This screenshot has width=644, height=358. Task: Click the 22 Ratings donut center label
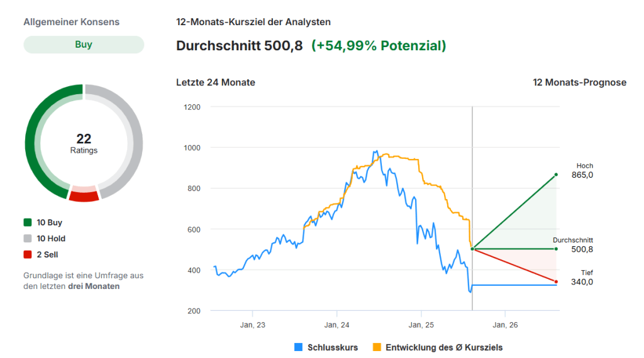[x=84, y=143]
